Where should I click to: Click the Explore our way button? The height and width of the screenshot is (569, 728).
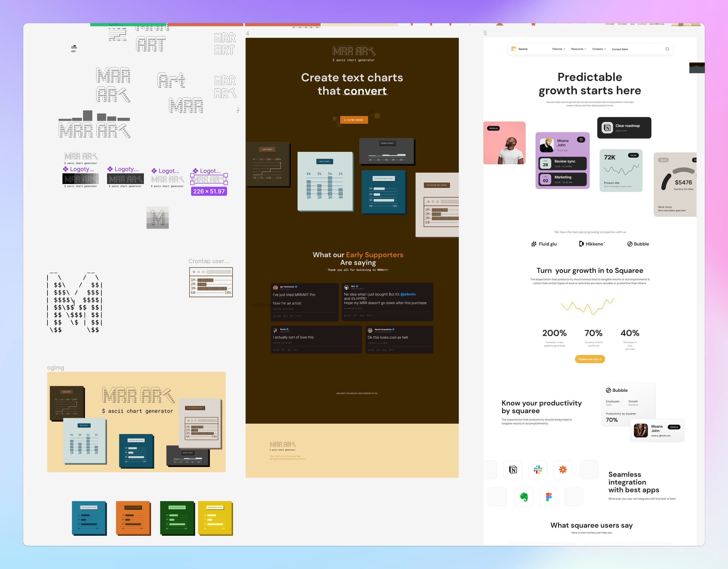590,359
